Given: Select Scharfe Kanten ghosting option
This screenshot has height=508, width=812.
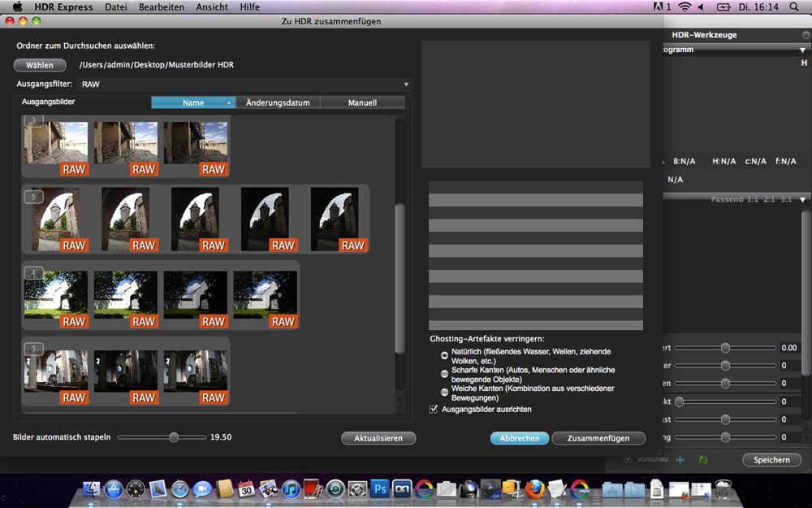Looking at the screenshot, I should 444,374.
